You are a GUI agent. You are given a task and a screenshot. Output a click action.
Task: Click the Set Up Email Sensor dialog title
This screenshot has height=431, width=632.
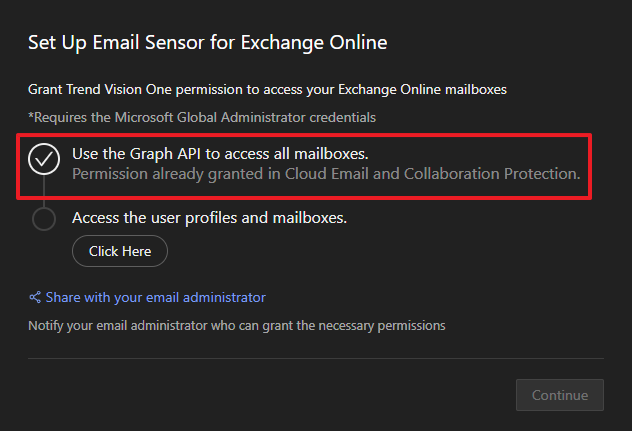coord(207,42)
